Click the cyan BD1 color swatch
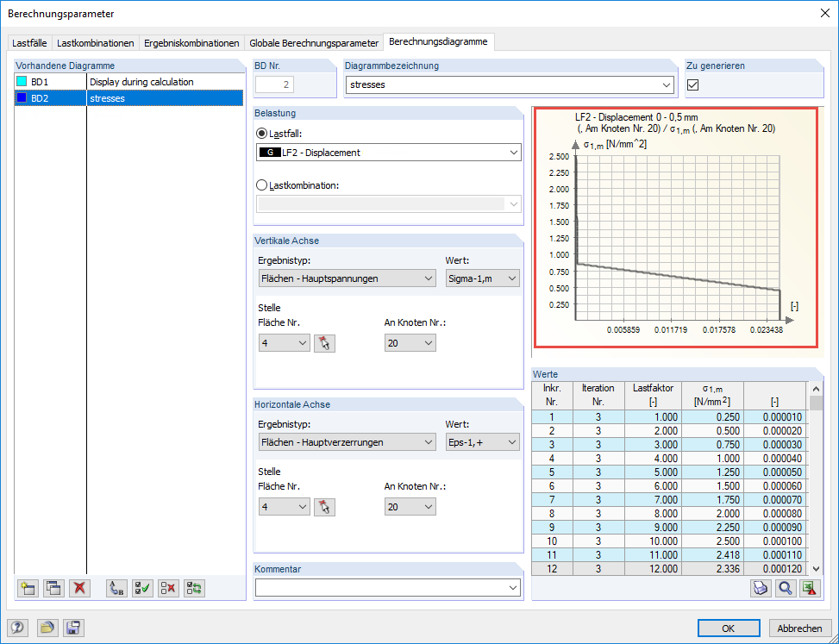The height and width of the screenshot is (644, 839). (x=22, y=82)
